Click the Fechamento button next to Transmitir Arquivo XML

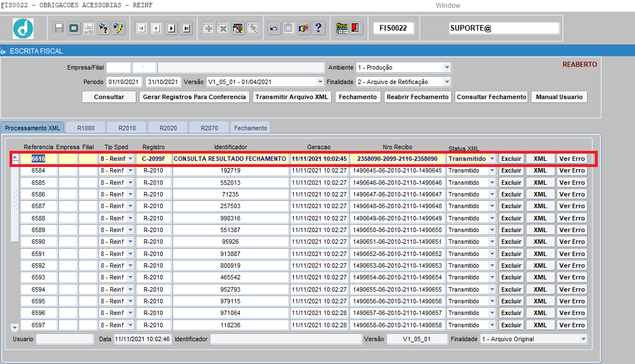(358, 97)
